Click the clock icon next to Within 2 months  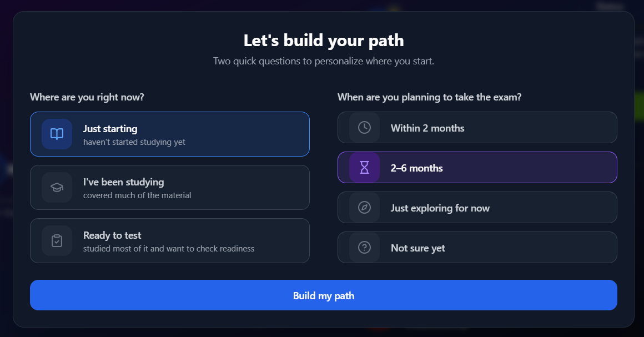point(364,127)
